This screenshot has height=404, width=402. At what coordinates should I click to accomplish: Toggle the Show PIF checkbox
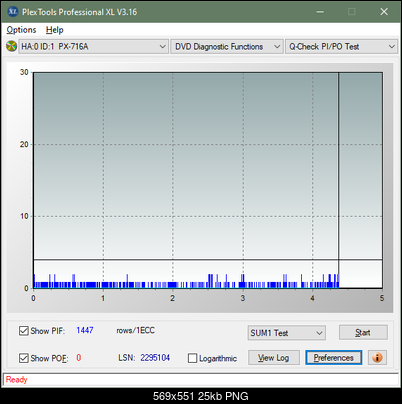coord(24,331)
